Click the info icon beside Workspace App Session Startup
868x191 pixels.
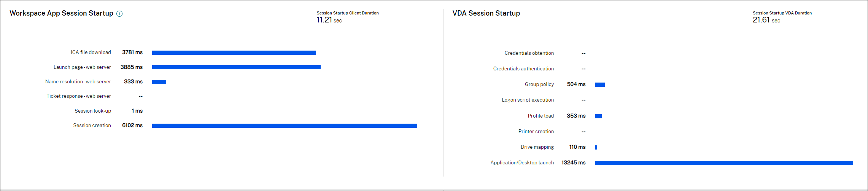119,14
